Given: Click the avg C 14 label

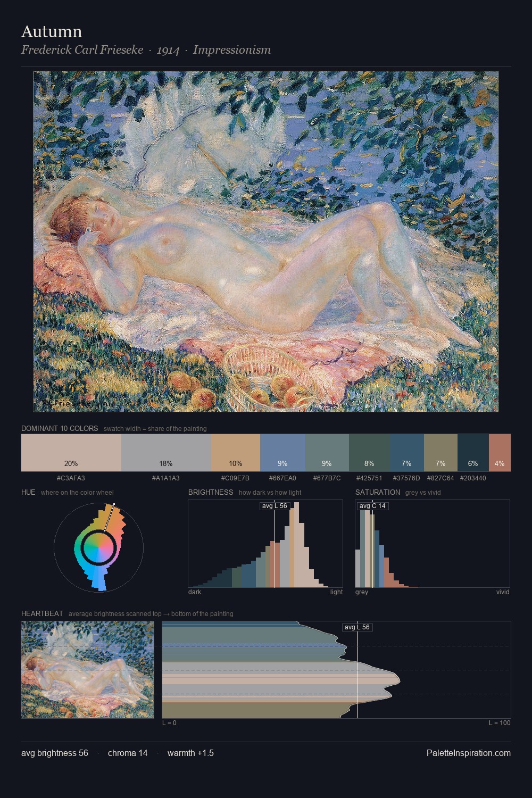Looking at the screenshot, I should pos(372,506).
